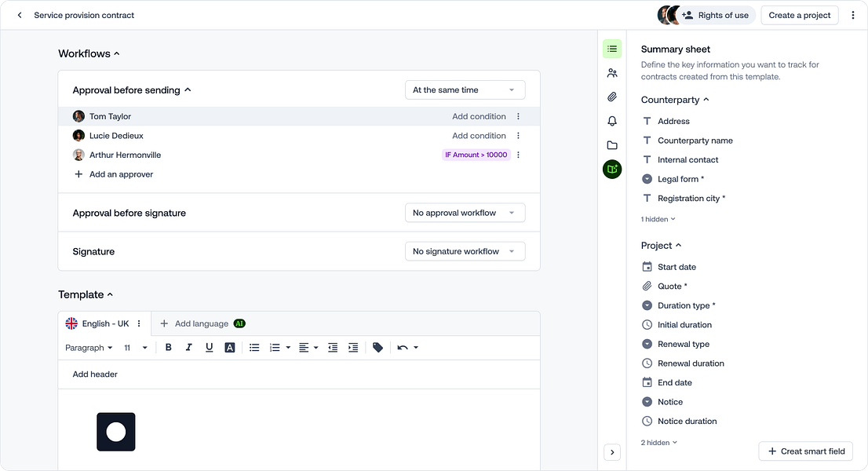
Task: Select the Internal contact field
Action: [x=680, y=160]
